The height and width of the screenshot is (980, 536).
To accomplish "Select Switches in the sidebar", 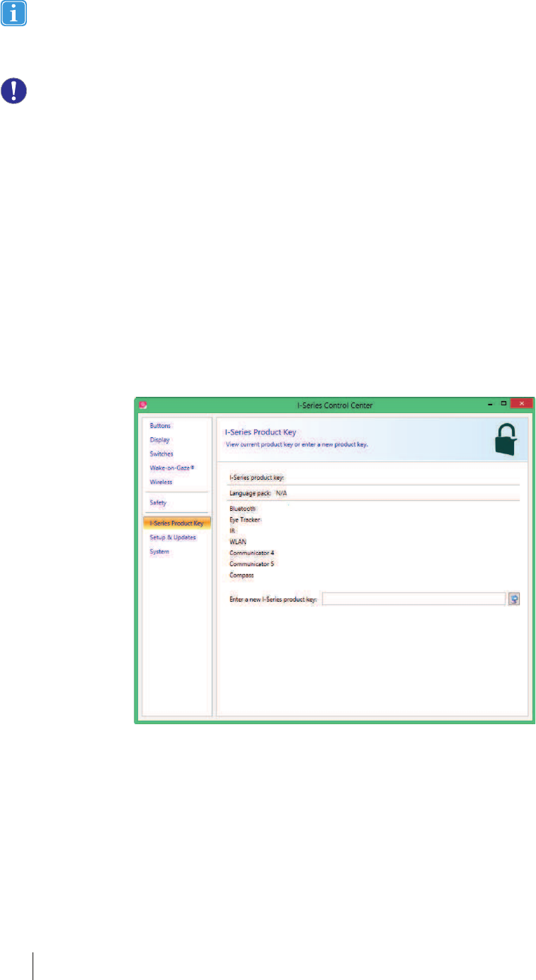I will coord(161,454).
